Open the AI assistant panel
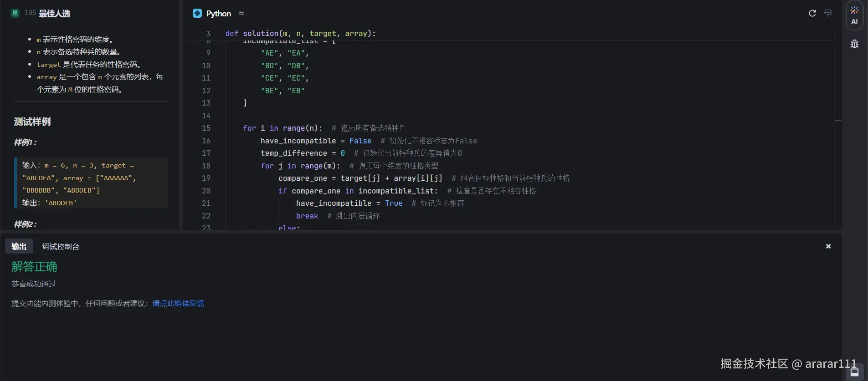The height and width of the screenshot is (381, 868). (x=854, y=15)
